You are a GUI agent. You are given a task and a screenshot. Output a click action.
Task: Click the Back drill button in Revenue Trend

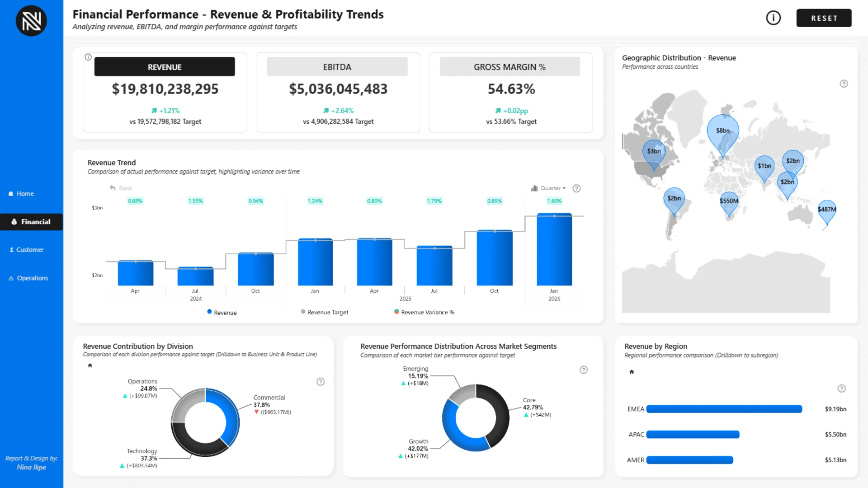coord(120,188)
